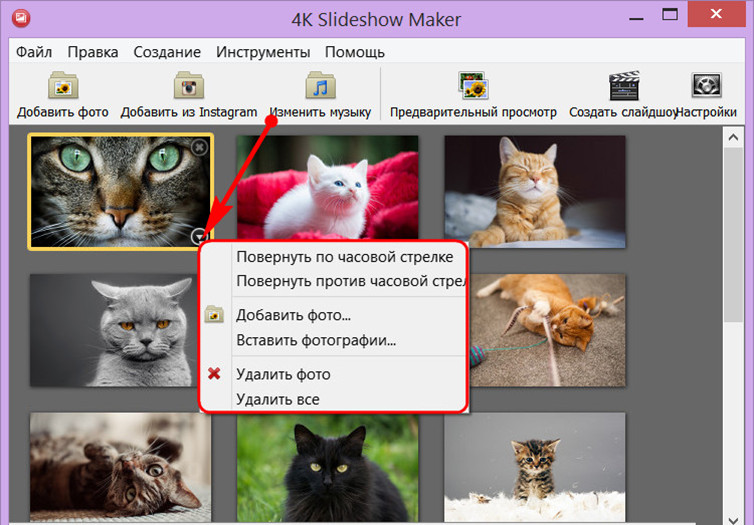754x525 pixels.
Task: Minimize the 4K Slideshow Maker window
Action: [x=636, y=19]
